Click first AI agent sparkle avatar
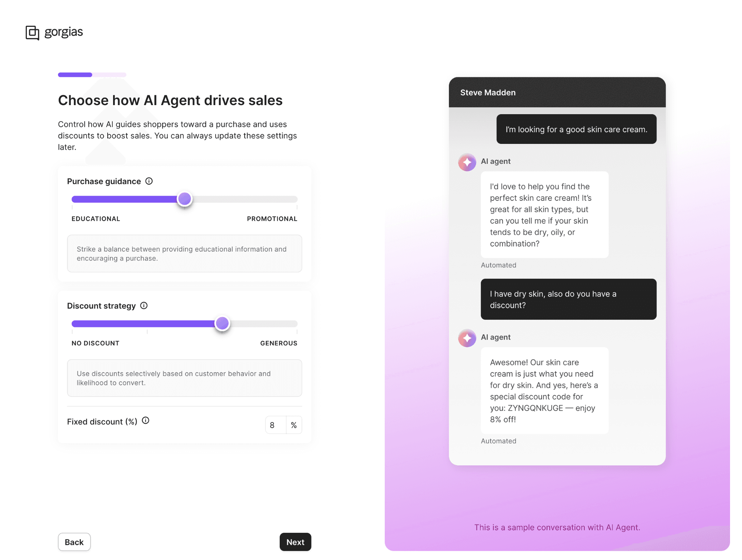742x560 pixels. pyautogui.click(x=467, y=162)
